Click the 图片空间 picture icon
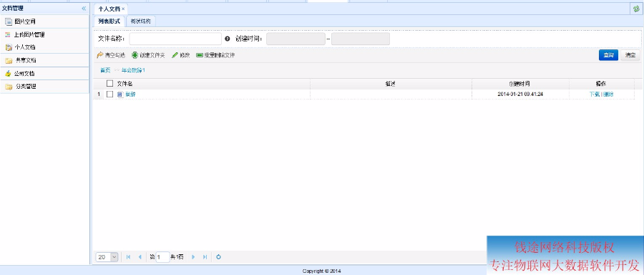The image size is (644, 275). click(x=9, y=21)
